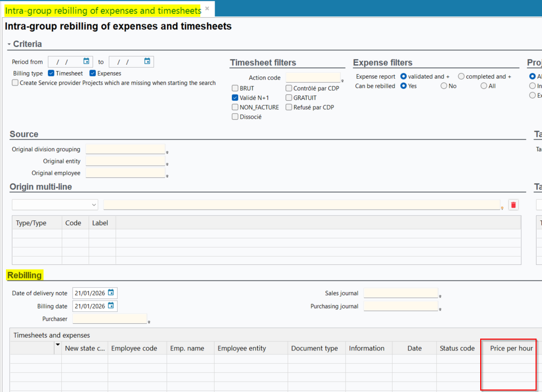This screenshot has width=542, height=392.
Task: Enable the BRUT timesheet filter
Action: [x=235, y=88]
